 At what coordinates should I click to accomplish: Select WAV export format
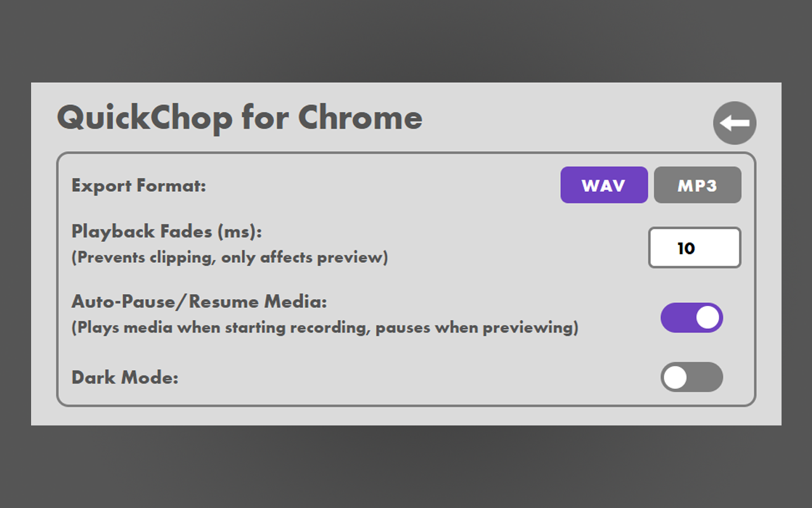point(604,185)
